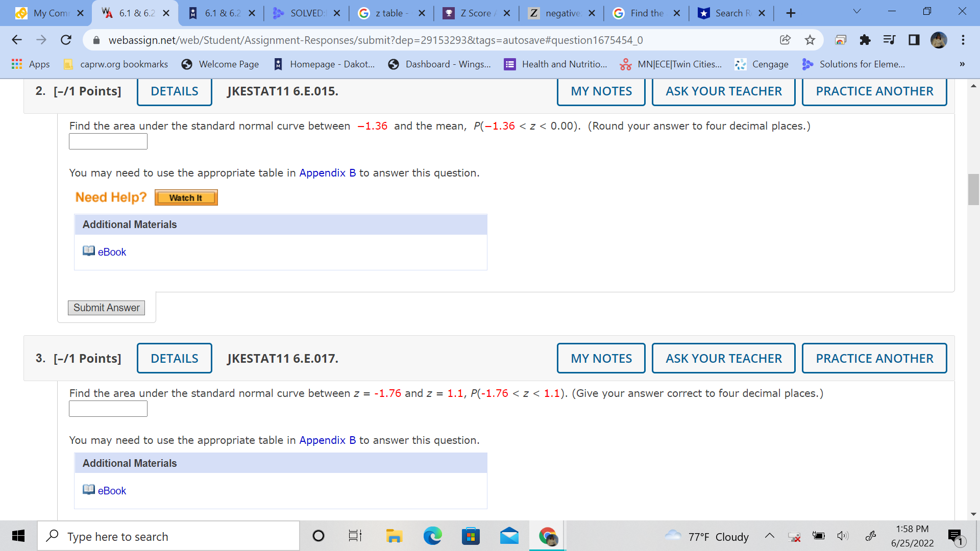Click the browser reload page icon
The width and height of the screenshot is (980, 551).
click(x=66, y=40)
